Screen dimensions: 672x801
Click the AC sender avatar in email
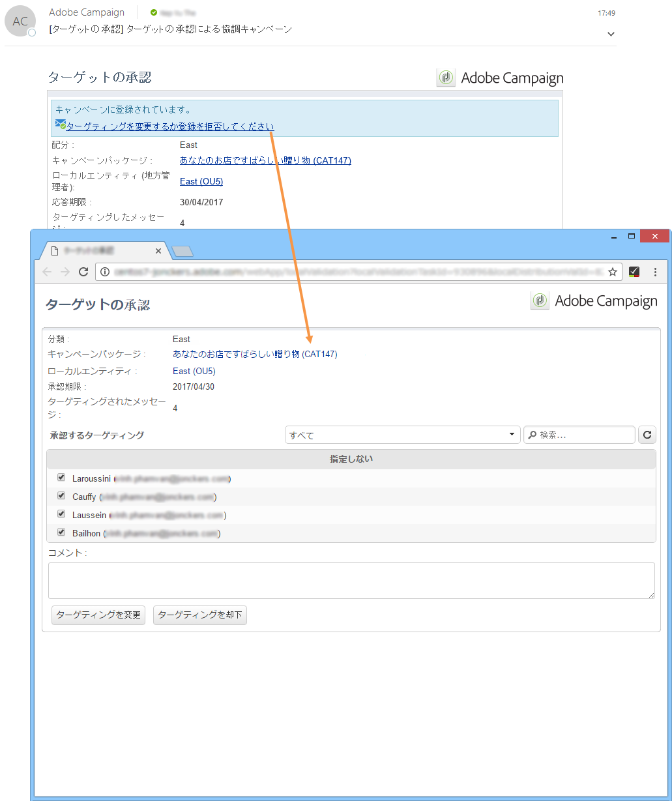point(20,21)
